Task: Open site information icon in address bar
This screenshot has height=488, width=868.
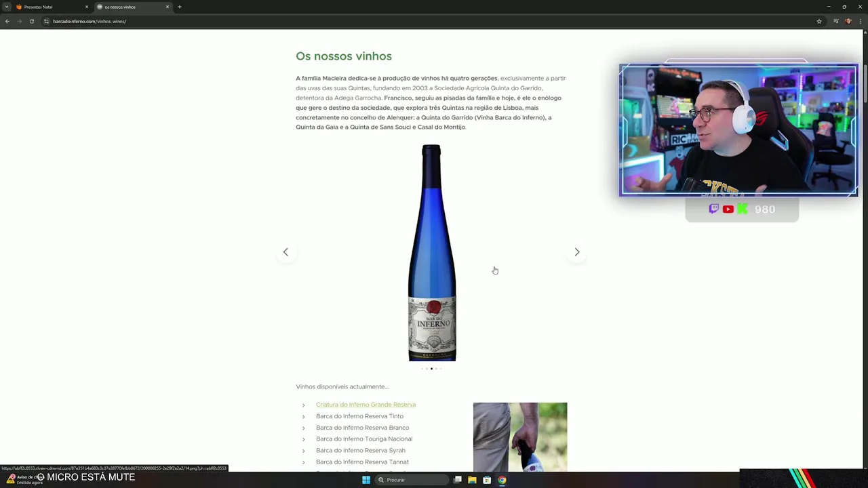Action: pos(46,21)
